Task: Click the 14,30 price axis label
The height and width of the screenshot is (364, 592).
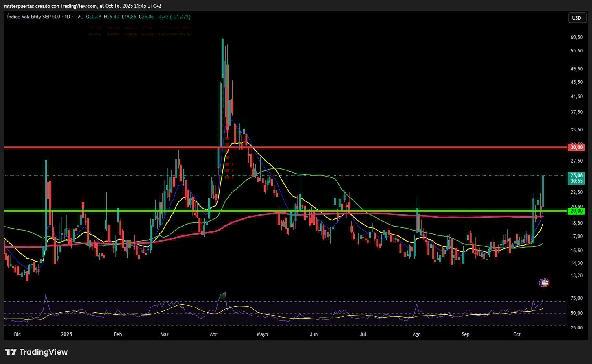Action: coord(577,263)
